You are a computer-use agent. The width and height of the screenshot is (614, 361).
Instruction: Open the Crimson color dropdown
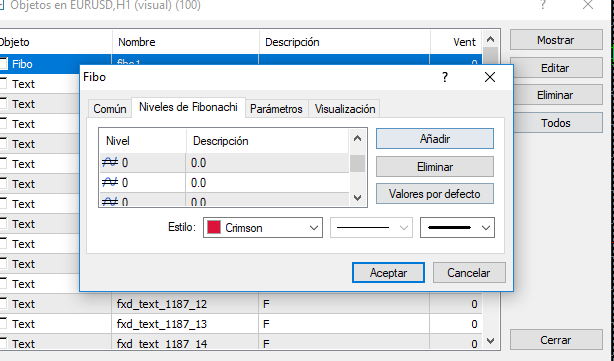(x=263, y=227)
